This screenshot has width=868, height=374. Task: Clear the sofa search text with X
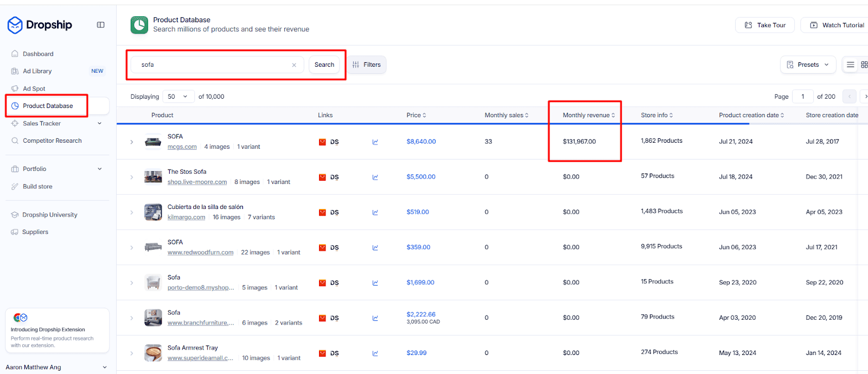pyautogui.click(x=294, y=65)
